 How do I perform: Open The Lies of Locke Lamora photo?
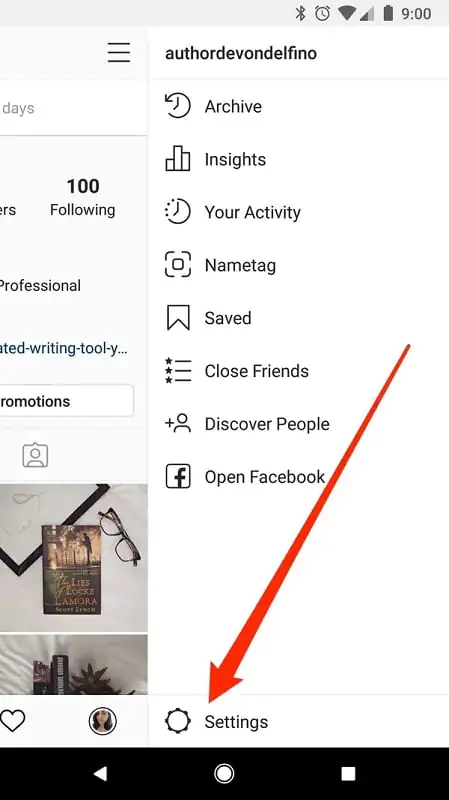pos(74,558)
